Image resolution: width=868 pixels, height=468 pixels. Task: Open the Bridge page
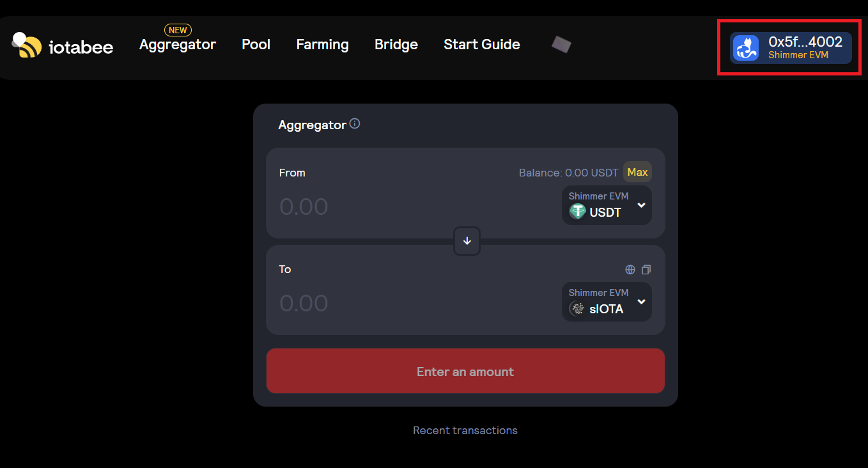(396, 45)
